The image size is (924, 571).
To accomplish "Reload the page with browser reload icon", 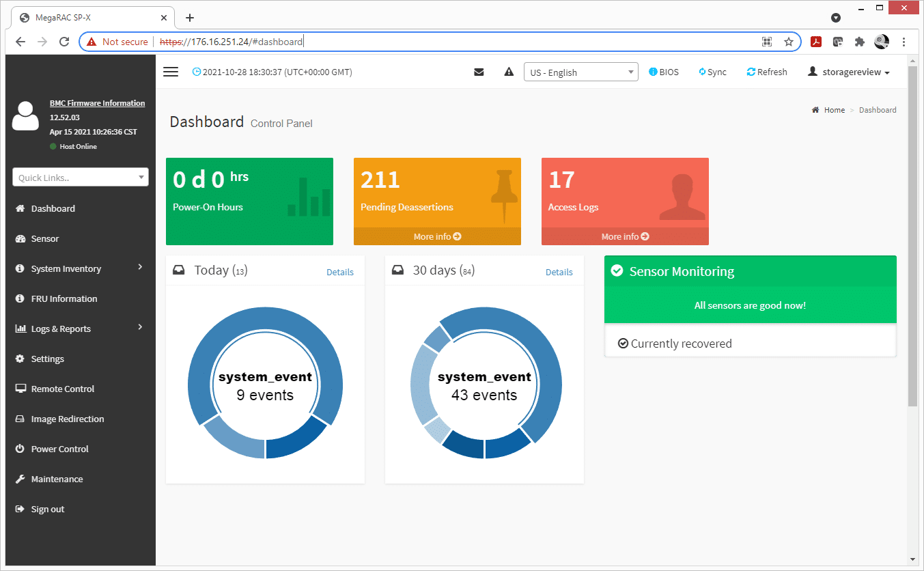I will (x=64, y=42).
